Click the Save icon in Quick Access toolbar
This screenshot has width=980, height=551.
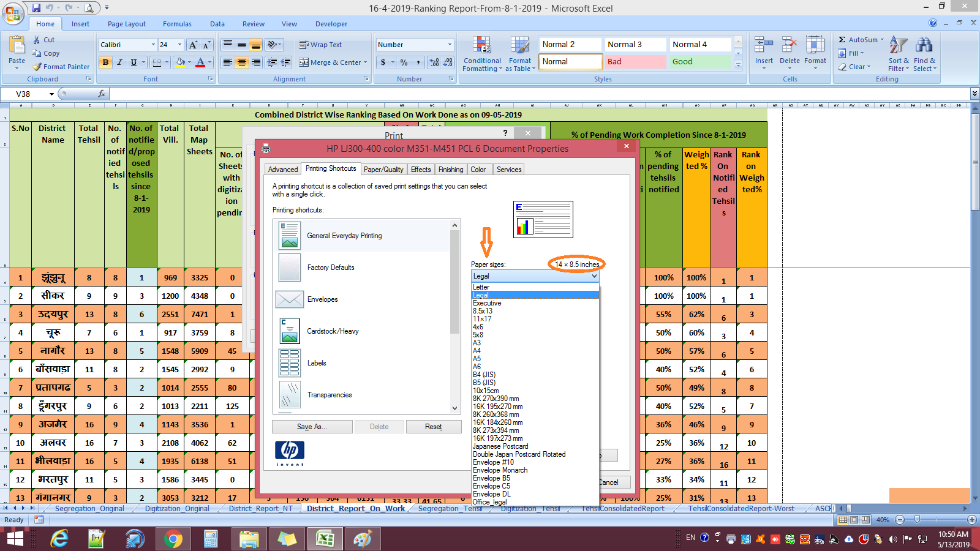36,8
